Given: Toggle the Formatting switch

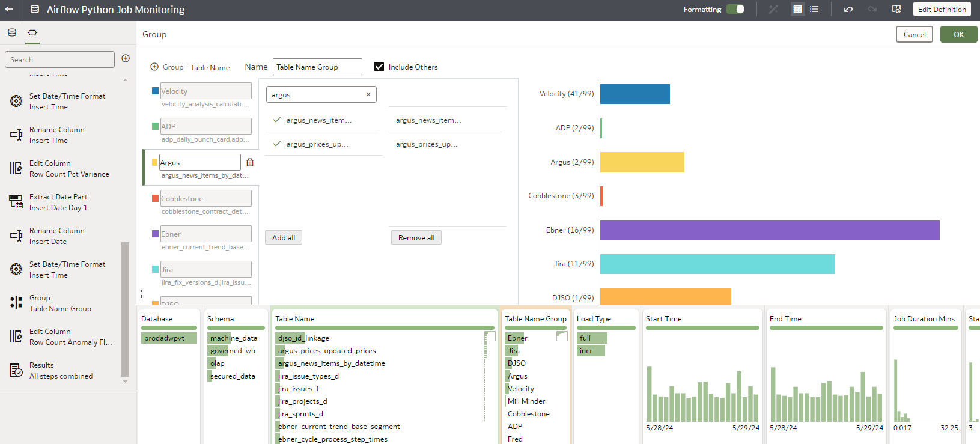Looking at the screenshot, I should (735, 9).
